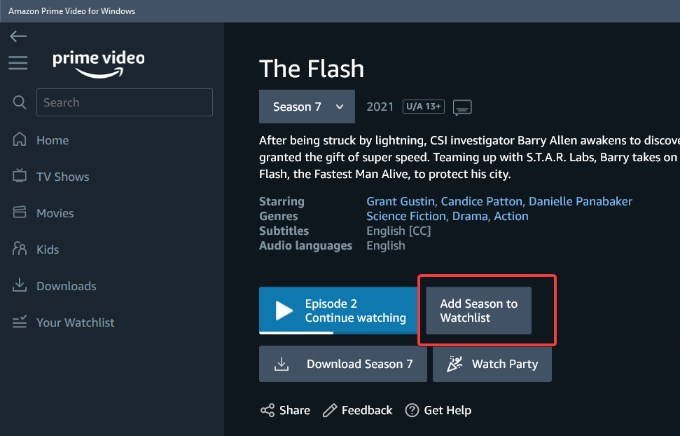The width and height of the screenshot is (680, 436).
Task: Focus the Search input field
Action: tap(124, 102)
